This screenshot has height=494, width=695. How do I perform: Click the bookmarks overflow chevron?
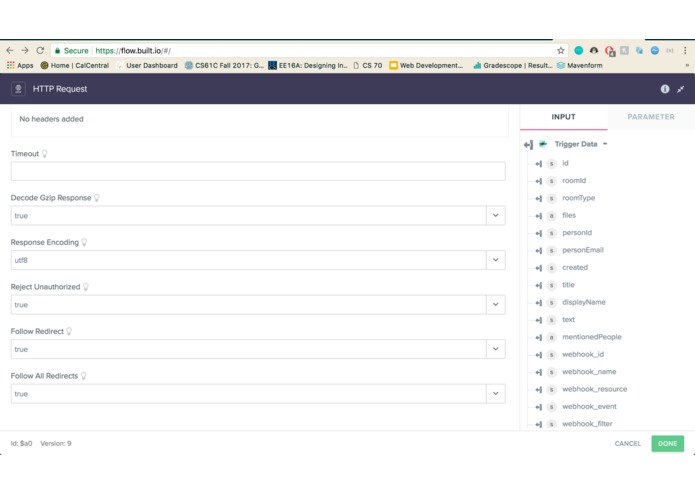(x=687, y=65)
